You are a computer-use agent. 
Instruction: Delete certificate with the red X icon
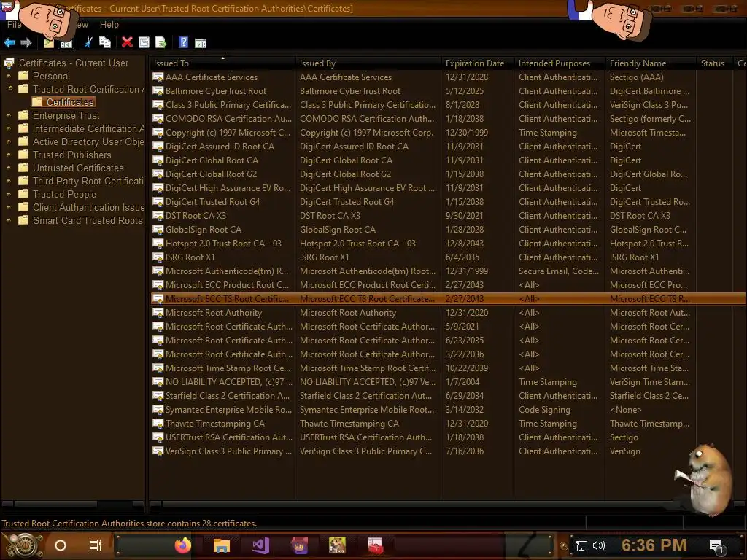click(127, 42)
